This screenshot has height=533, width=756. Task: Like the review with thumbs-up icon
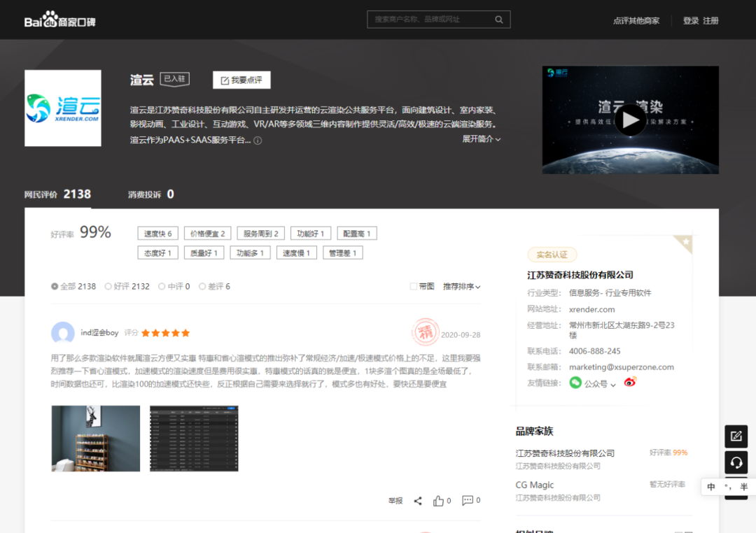pyautogui.click(x=439, y=501)
